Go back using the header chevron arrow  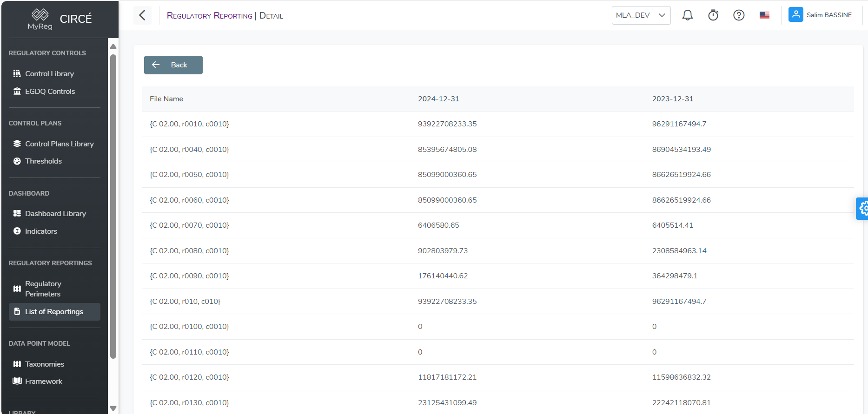point(142,15)
